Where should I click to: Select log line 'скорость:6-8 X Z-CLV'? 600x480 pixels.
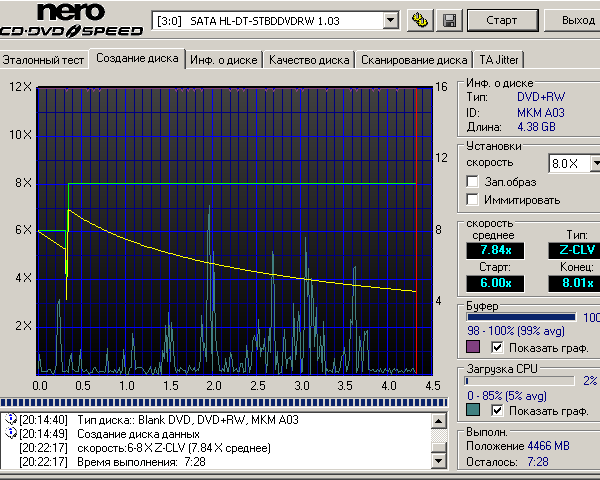pyautogui.click(x=174, y=448)
